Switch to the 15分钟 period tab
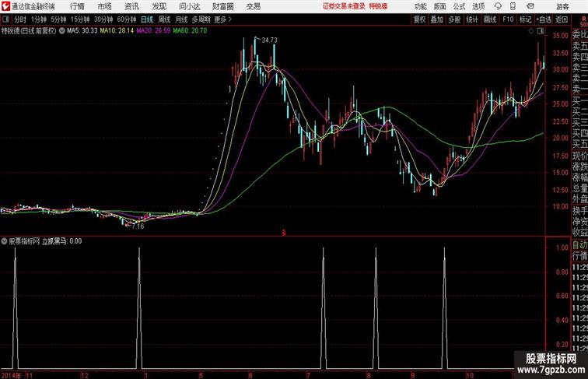The height and width of the screenshot is (379, 588). (80, 19)
